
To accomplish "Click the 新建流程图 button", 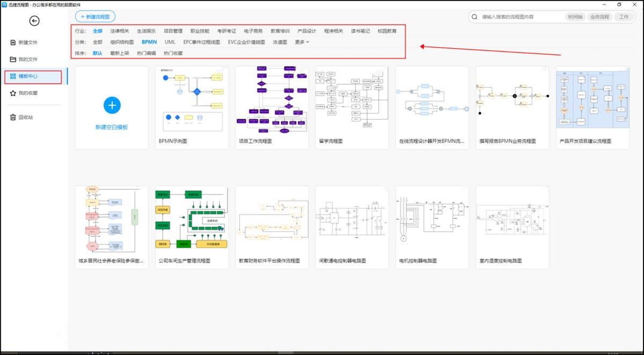I will [x=95, y=17].
